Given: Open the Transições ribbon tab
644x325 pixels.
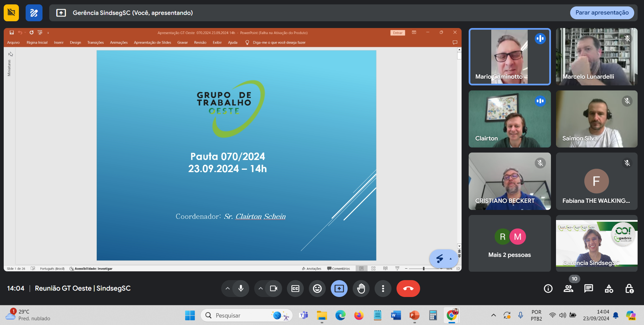Looking at the screenshot, I should click(95, 43).
